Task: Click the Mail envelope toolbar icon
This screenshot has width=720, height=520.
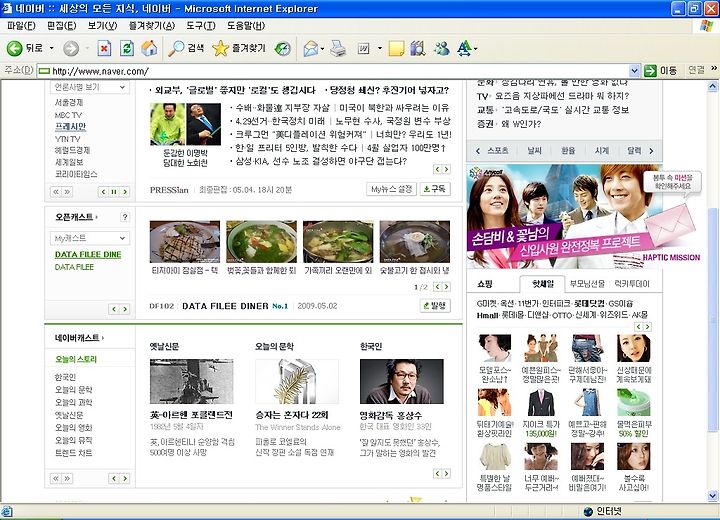Action: pos(311,48)
